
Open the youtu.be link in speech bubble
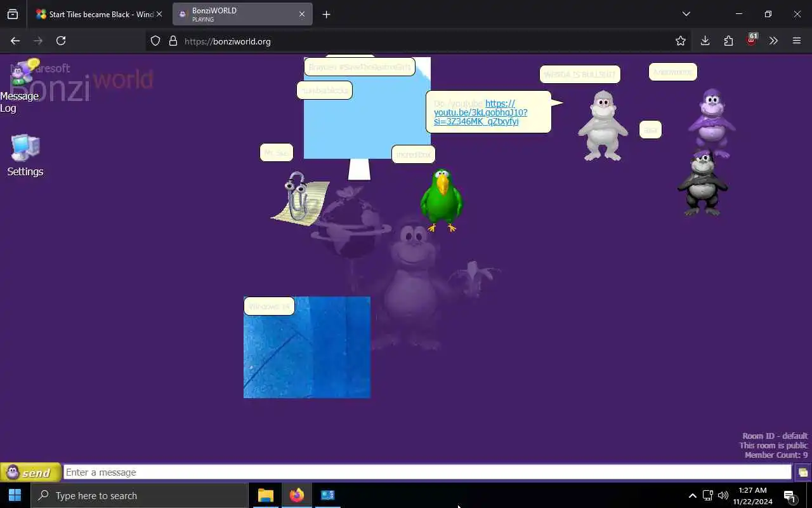[480, 112]
